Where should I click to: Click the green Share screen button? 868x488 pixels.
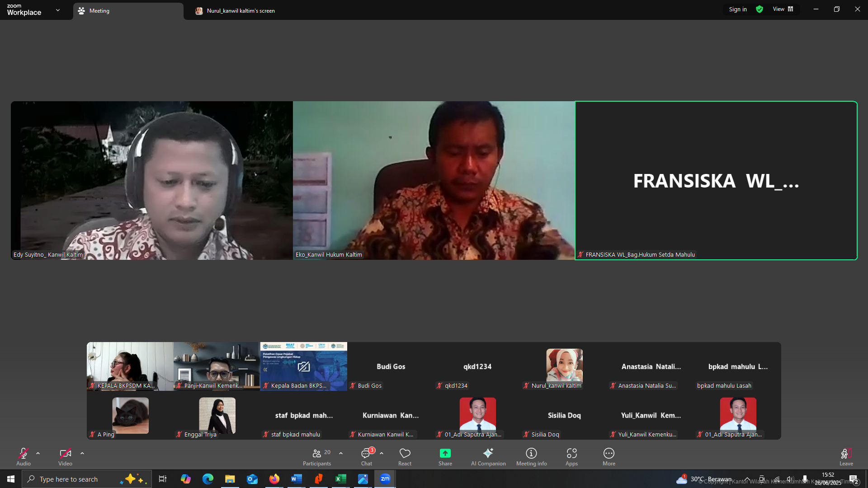tap(445, 456)
